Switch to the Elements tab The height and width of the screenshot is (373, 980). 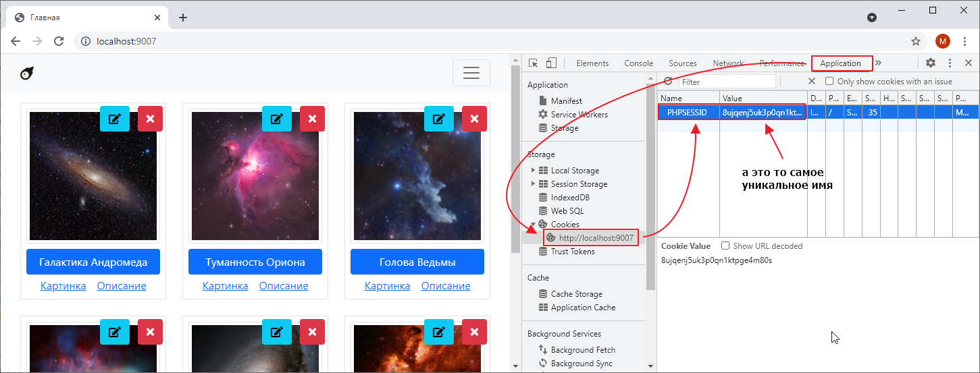tap(592, 63)
